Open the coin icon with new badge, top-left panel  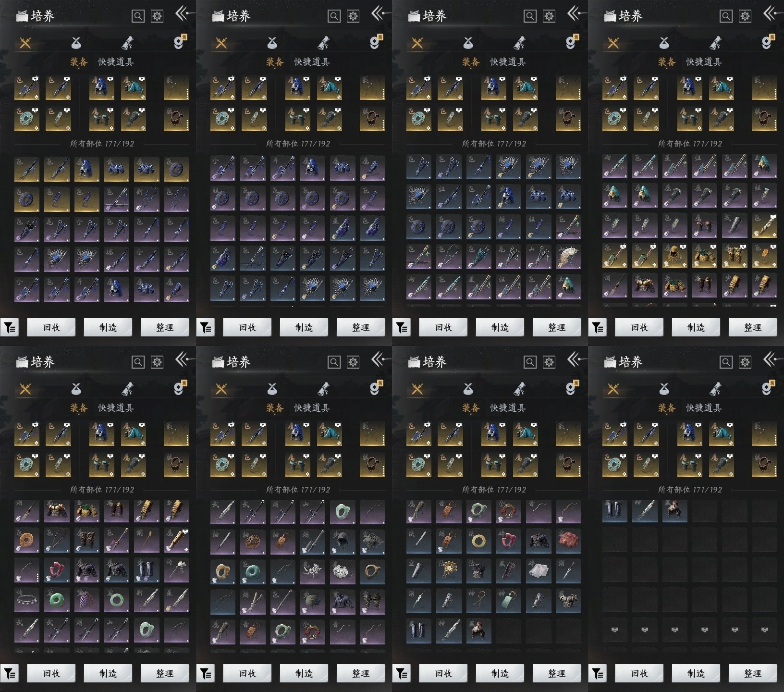pyautogui.click(x=180, y=42)
